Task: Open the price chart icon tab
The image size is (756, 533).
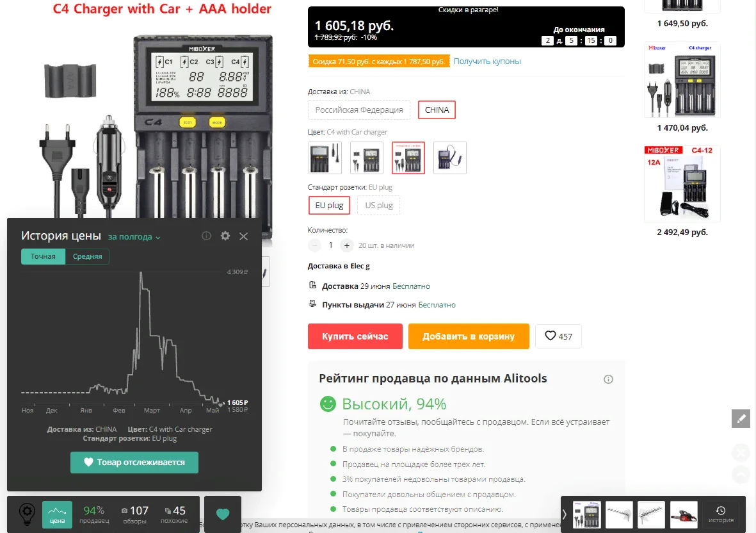Action: [x=58, y=514]
